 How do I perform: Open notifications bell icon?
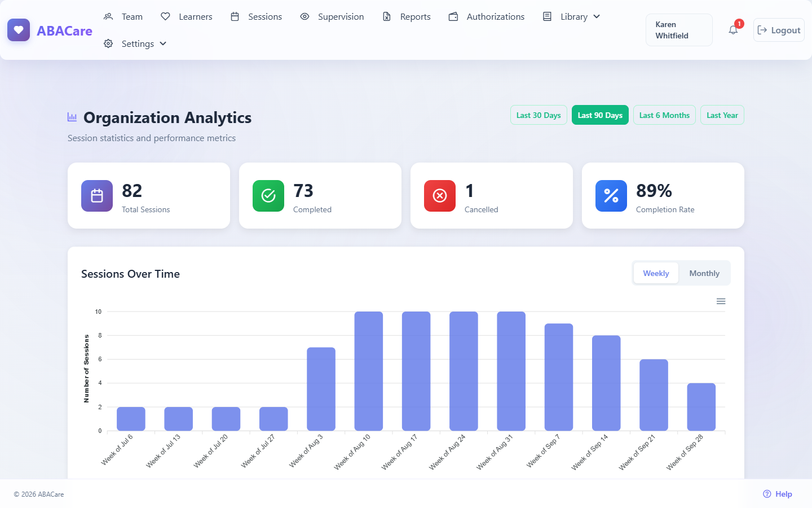(733, 30)
